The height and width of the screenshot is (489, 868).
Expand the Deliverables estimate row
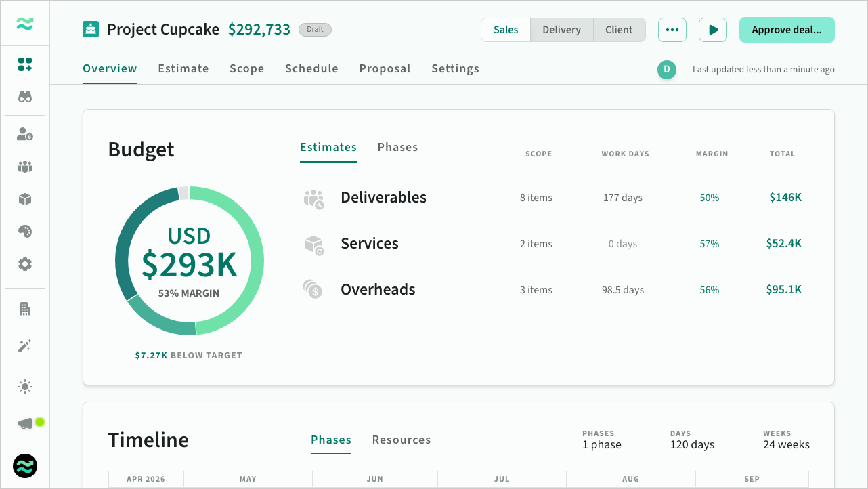point(383,198)
